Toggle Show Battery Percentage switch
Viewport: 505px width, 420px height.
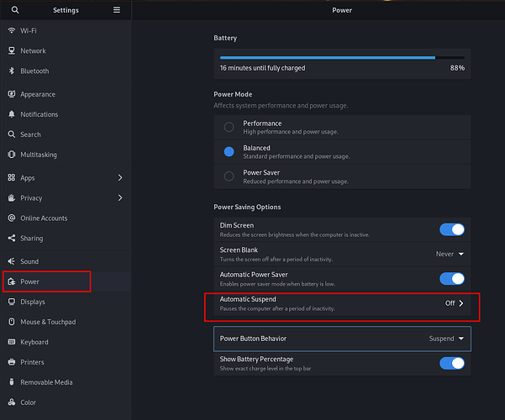[x=451, y=363]
